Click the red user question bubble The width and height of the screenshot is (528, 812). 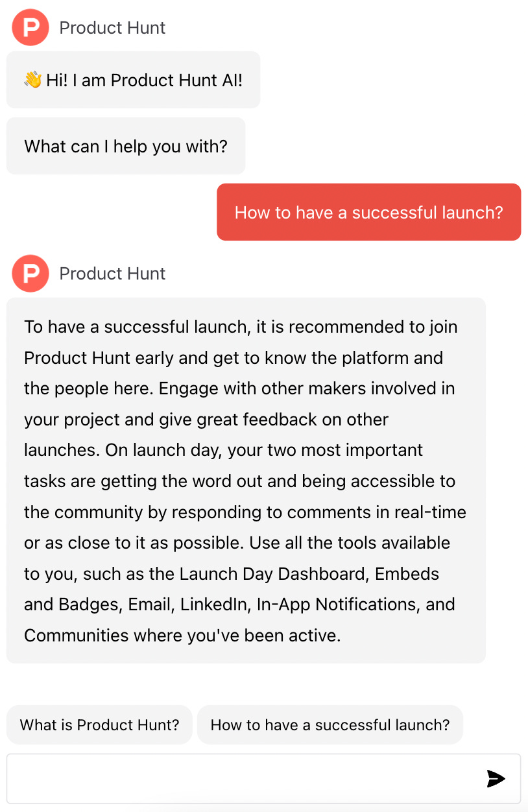pos(368,212)
